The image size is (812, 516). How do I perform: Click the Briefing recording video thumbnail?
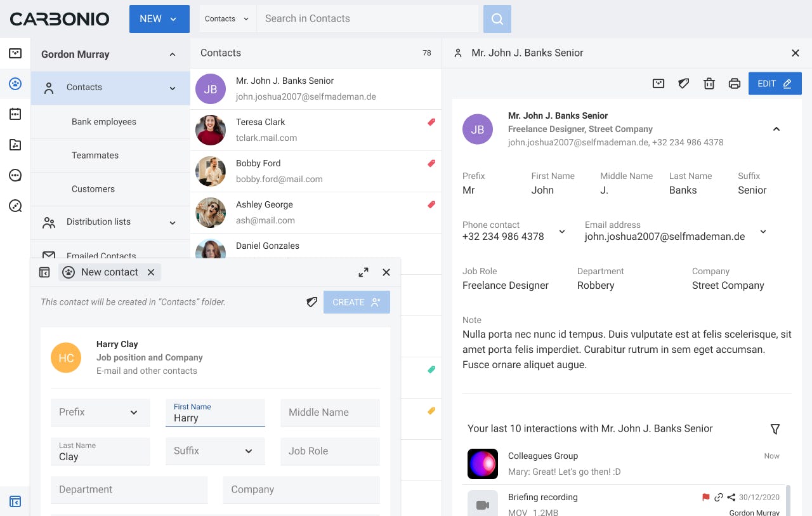(483, 503)
